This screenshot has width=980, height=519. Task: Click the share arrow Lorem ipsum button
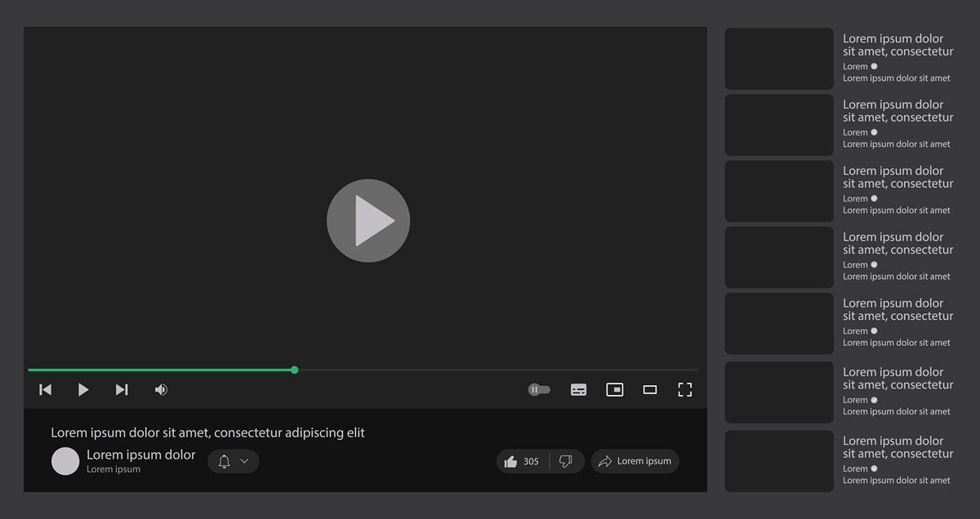pyautogui.click(x=635, y=461)
